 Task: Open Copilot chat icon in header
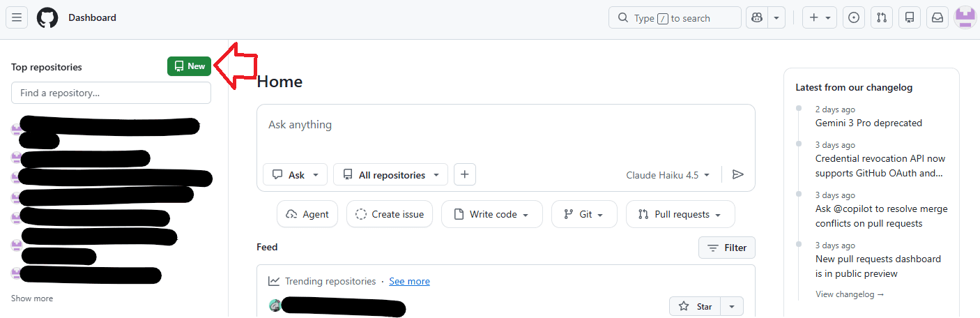(756, 18)
